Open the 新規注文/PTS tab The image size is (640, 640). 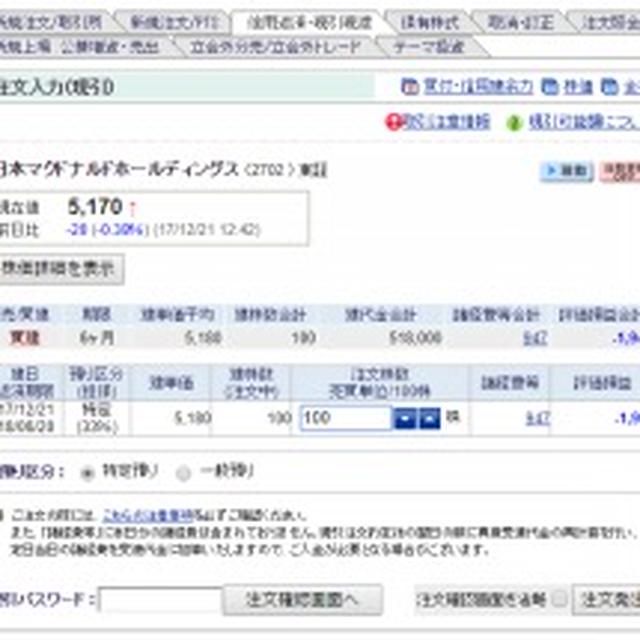coord(174,22)
